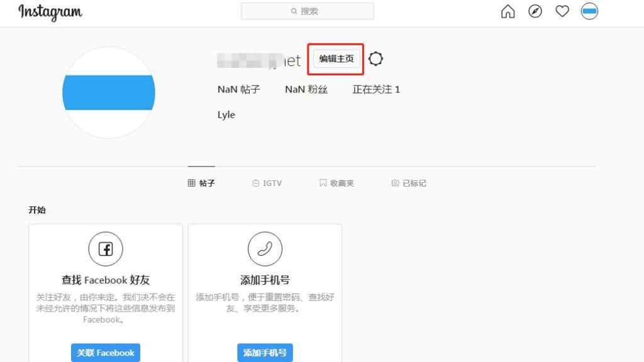Switch to the 收藏夹 tab
Screen dimensions: 644x362
(336, 183)
